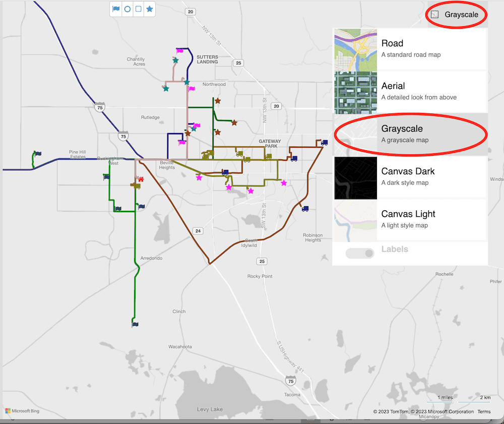
Task: Click the Rocky Point label
Action: [260, 276]
